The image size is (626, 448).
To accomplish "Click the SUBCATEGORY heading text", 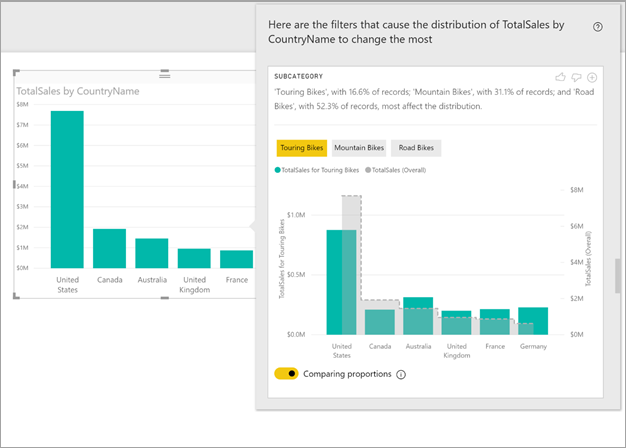I will click(x=299, y=76).
